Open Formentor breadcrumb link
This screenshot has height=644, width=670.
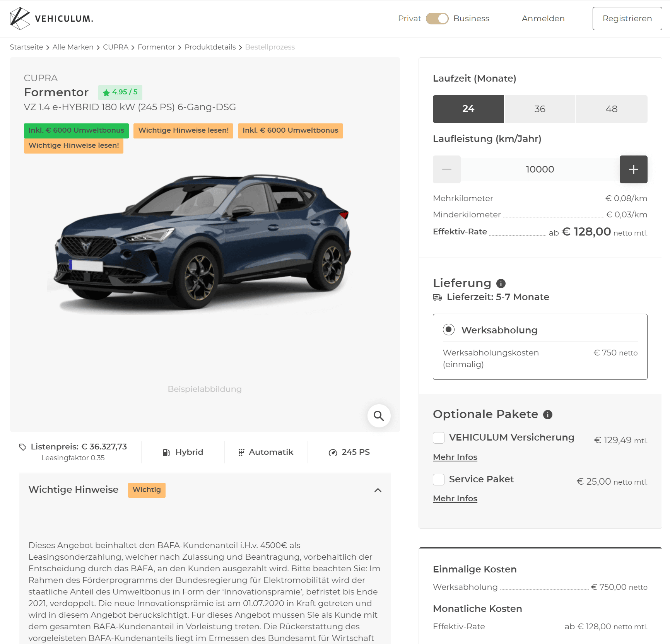[156, 47]
